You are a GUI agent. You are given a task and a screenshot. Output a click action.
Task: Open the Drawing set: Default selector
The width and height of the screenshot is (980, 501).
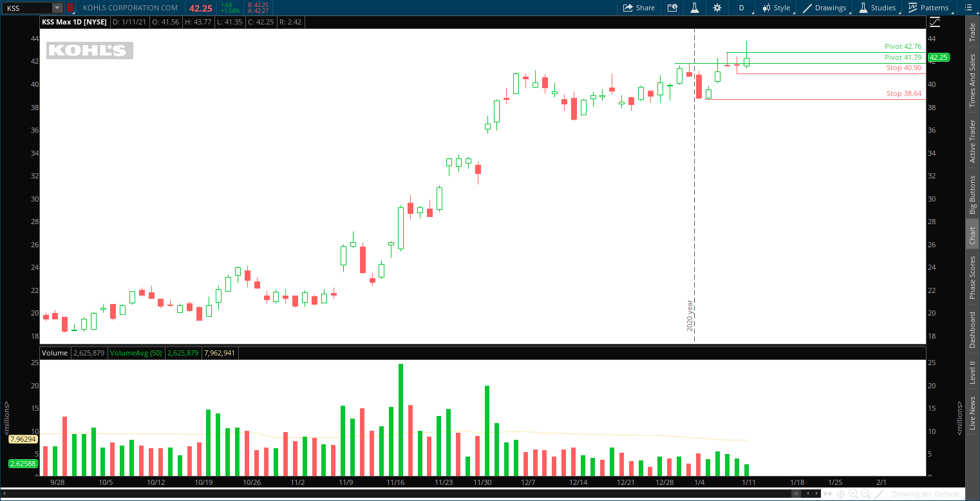(925, 494)
